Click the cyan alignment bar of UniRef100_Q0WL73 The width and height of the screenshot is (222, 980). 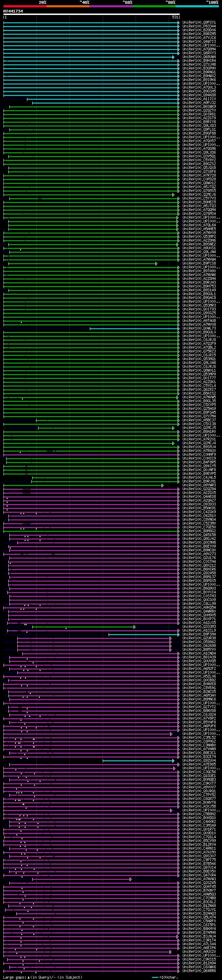pos(134,328)
